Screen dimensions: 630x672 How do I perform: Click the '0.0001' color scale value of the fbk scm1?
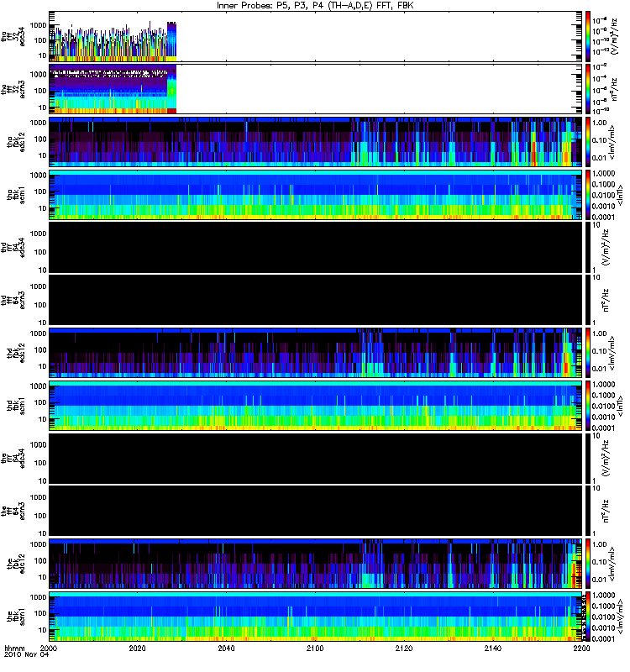[x=604, y=638]
